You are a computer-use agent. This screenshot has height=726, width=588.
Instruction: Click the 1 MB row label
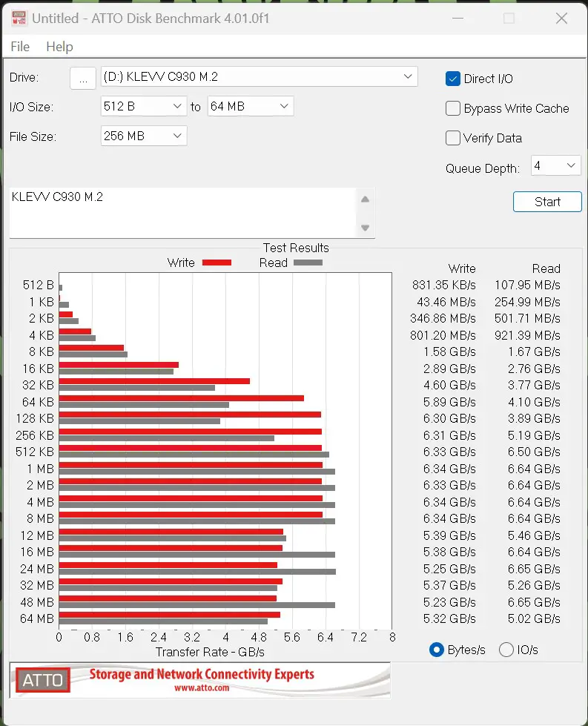pyautogui.click(x=40, y=469)
